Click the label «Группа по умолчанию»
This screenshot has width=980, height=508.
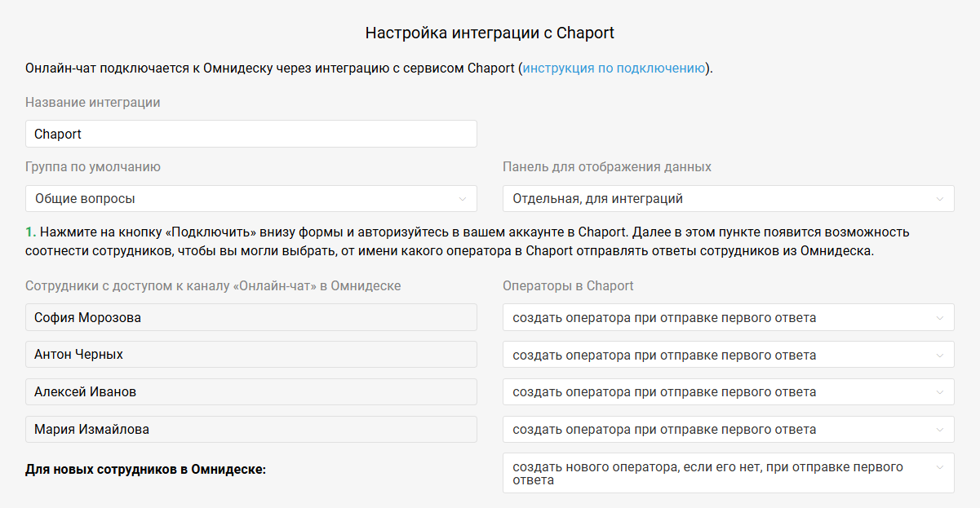93,167
